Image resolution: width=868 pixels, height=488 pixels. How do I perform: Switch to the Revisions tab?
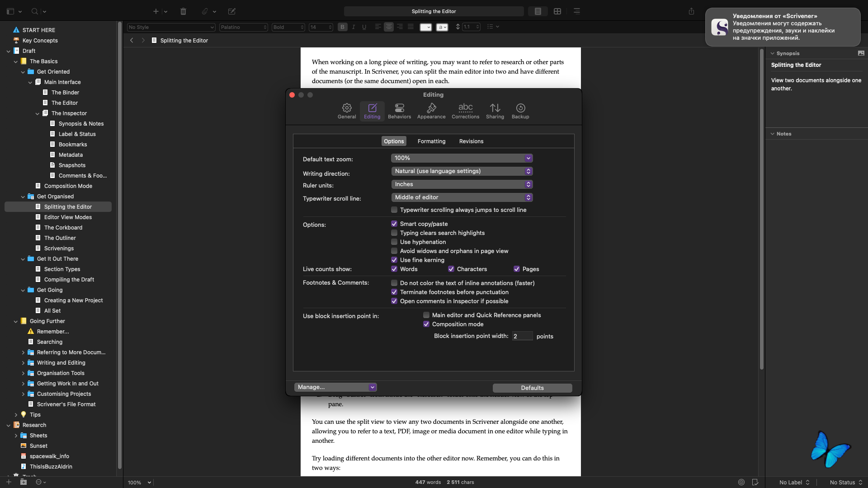click(x=471, y=141)
